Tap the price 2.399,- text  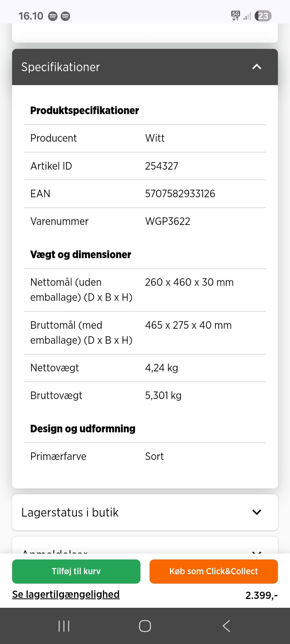click(x=261, y=595)
